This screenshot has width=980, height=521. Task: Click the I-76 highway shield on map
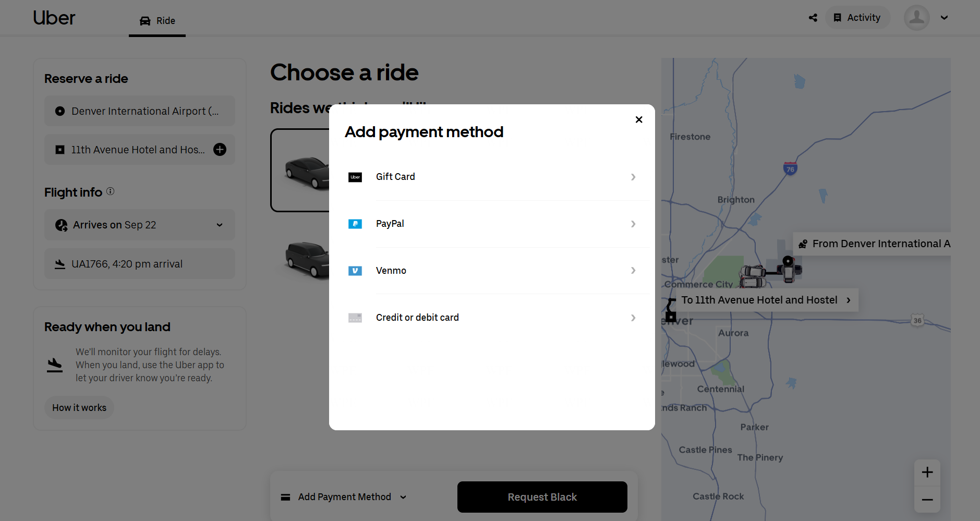point(790,168)
